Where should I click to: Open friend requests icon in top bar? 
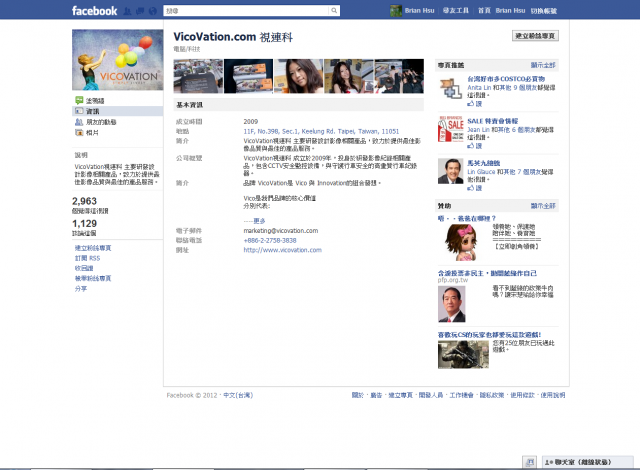(127, 11)
